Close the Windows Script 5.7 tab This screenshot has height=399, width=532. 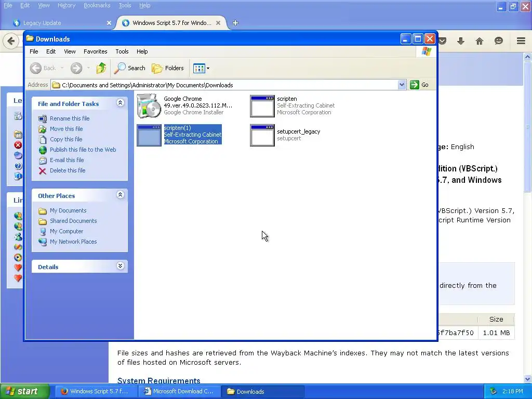(x=218, y=23)
